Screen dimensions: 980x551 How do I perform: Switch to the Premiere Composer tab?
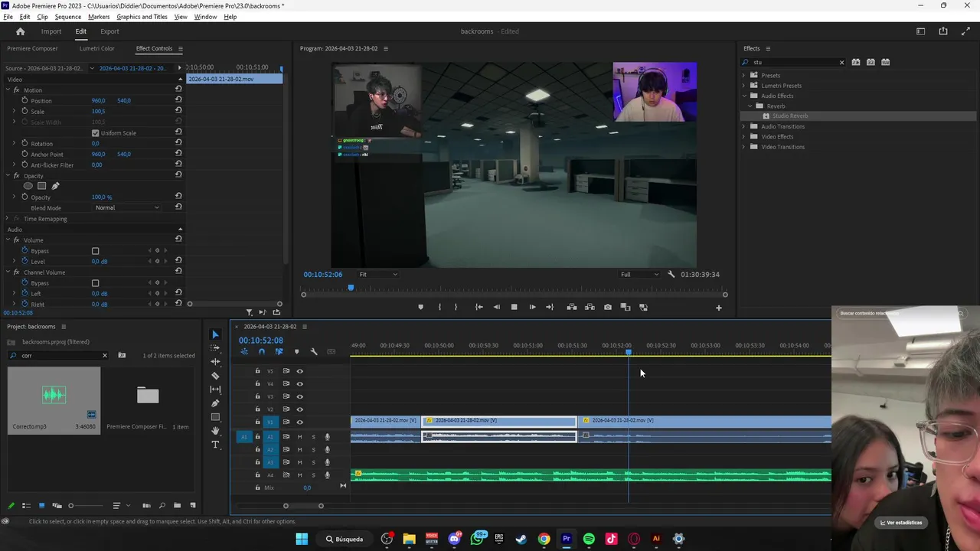[32, 48]
